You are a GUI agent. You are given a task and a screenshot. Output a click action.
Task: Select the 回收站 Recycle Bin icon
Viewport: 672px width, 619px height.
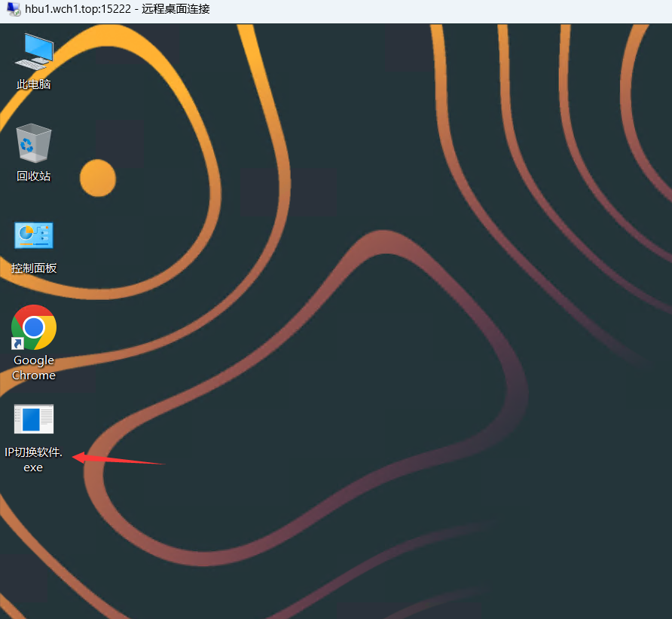coord(34,143)
